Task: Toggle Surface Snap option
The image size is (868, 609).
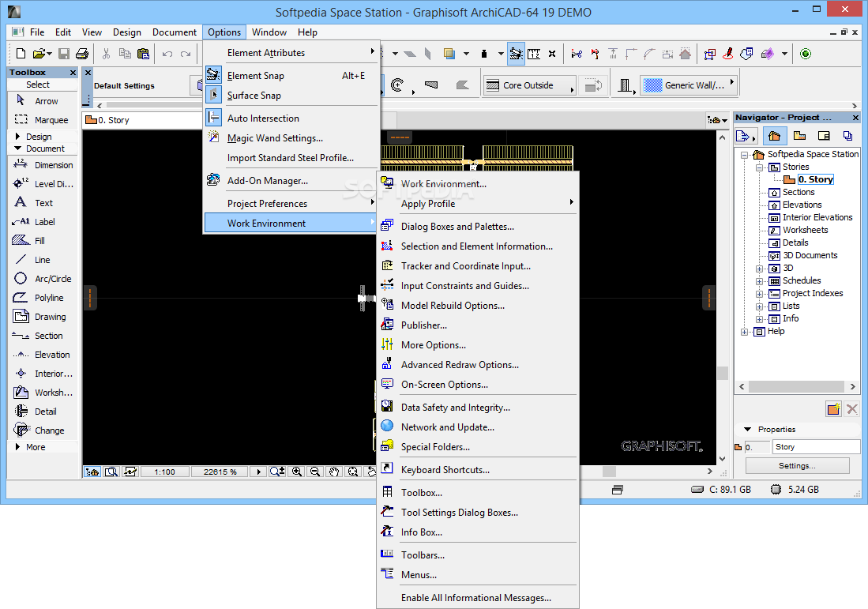Action: pyautogui.click(x=291, y=96)
